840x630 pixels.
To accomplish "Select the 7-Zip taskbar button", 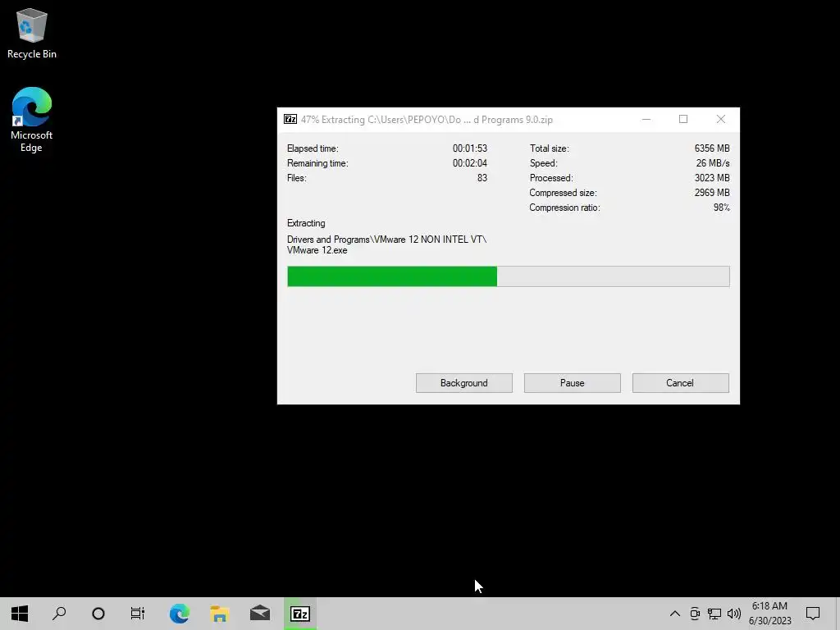I will 300,614.
